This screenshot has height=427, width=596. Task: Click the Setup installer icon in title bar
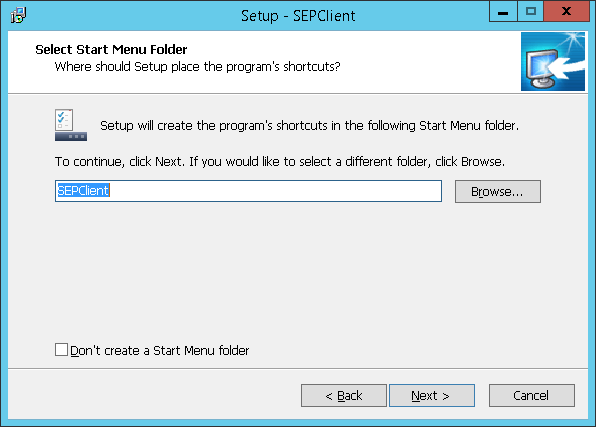click(x=18, y=15)
